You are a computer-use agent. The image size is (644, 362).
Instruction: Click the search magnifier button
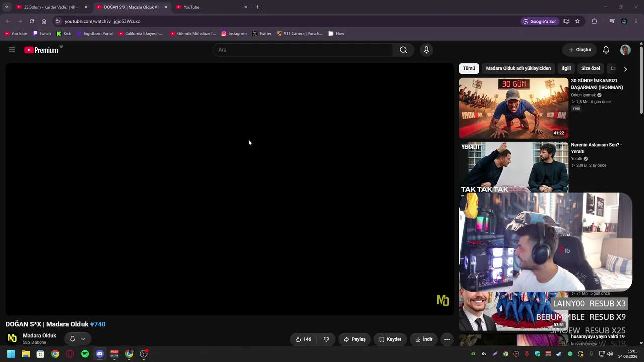pos(404,50)
